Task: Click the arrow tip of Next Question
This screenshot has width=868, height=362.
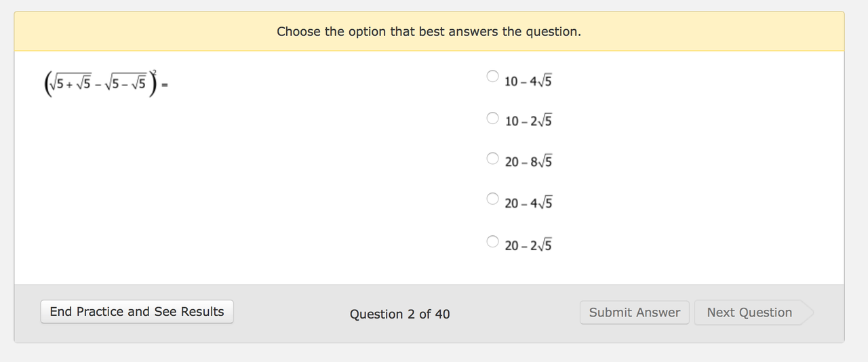Action: 807,313
